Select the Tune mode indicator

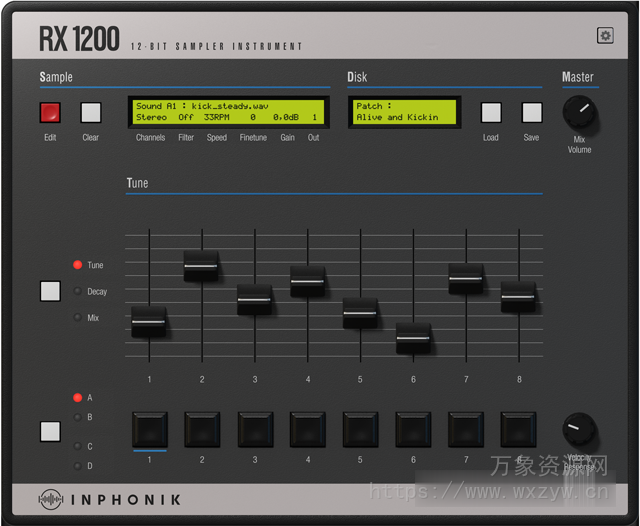78,265
